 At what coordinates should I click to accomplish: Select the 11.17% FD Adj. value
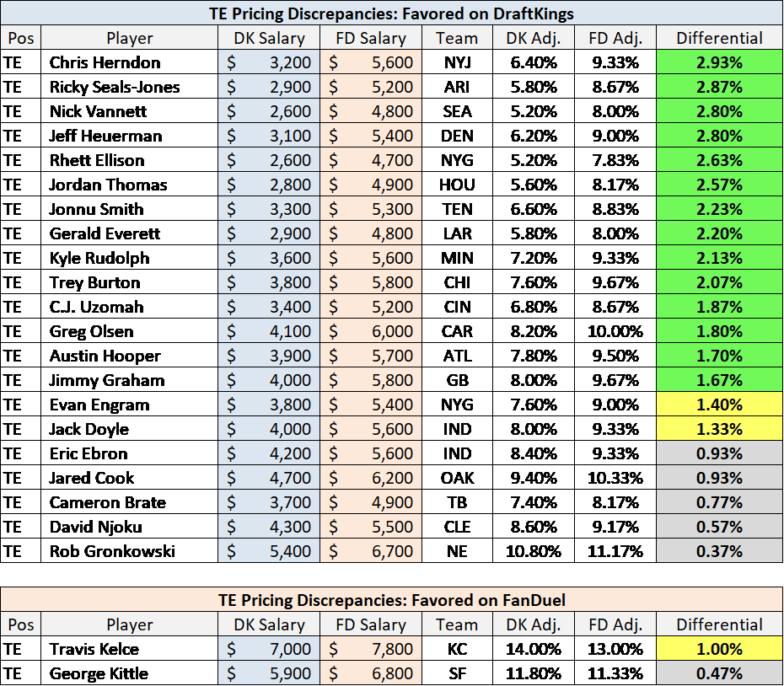615,551
